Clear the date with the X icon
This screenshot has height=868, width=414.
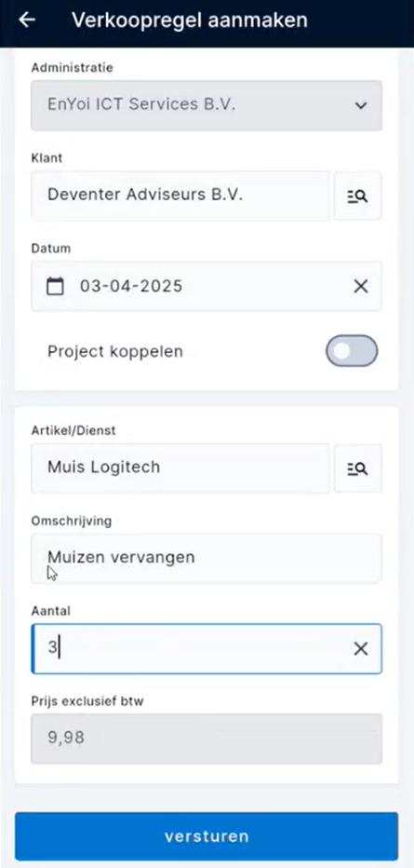tap(360, 286)
